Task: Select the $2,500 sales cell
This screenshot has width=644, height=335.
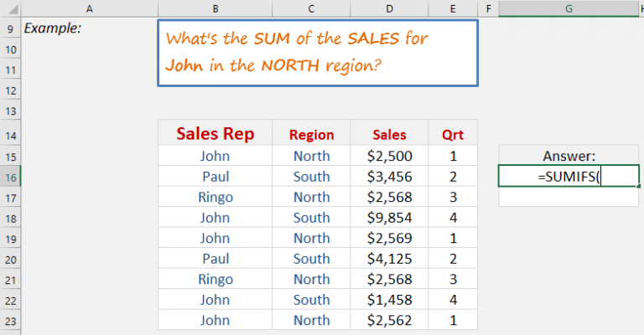Action: 390,156
